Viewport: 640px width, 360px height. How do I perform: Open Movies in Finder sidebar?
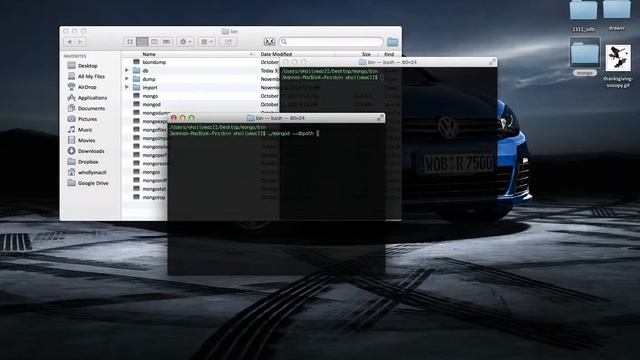click(82, 140)
